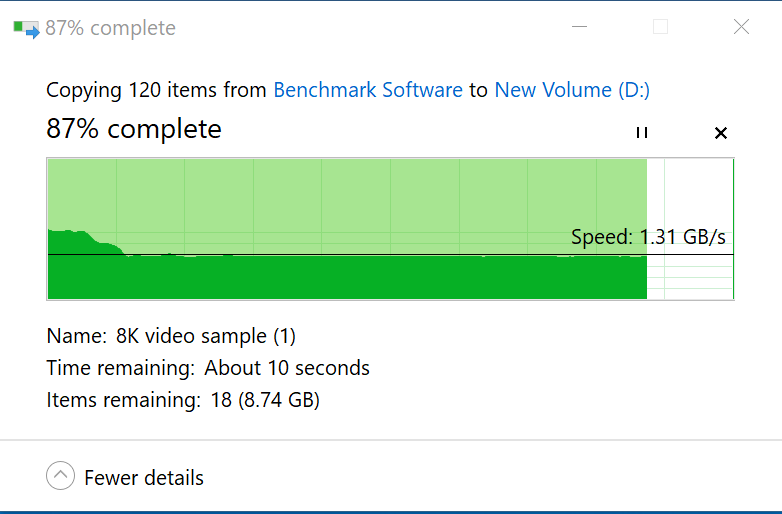Click the large 87% complete heading
Viewport: 782px width, 514px height.
click(134, 129)
